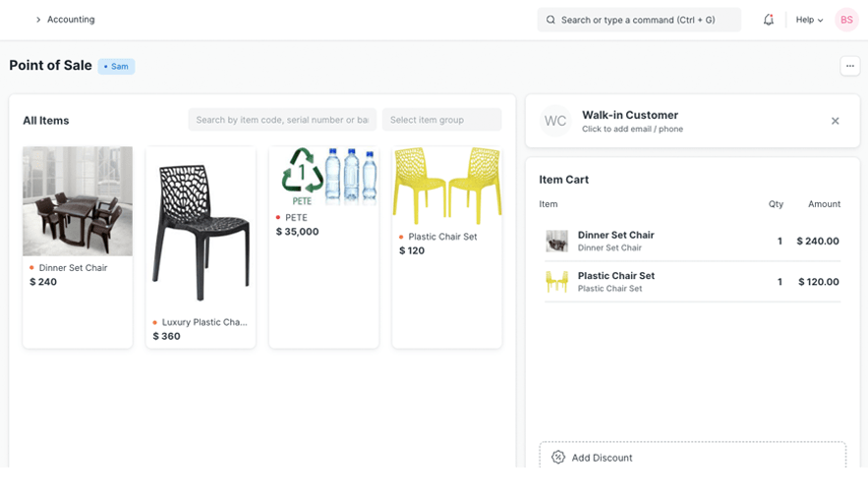The image size is (868, 494).
Task: Remove the Walk-in Customer with the X icon
Action: [x=836, y=121]
